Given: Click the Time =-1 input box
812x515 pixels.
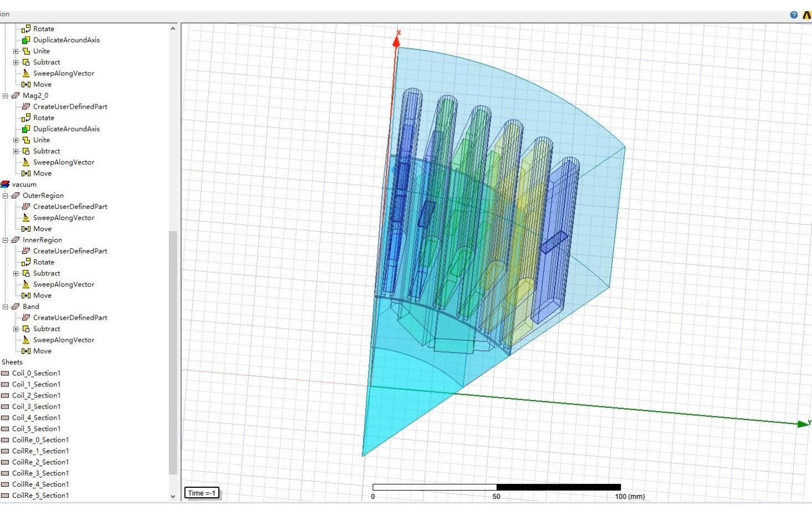Looking at the screenshot, I should [202, 492].
